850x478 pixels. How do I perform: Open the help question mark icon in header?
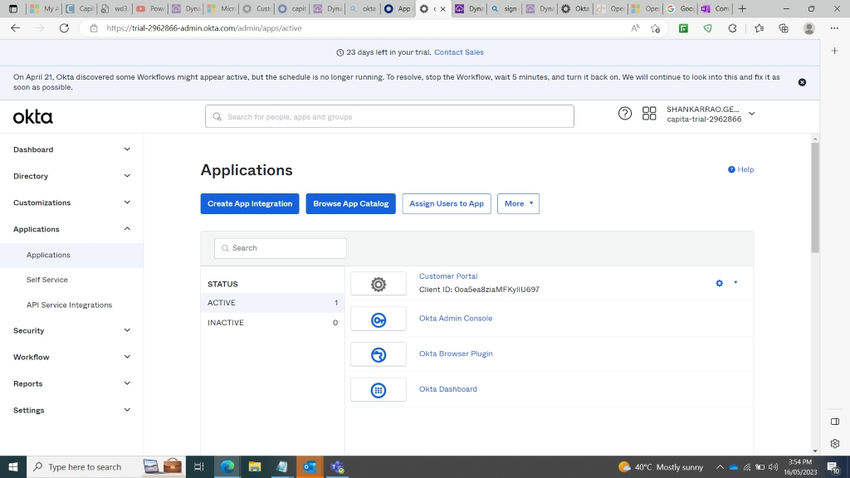click(624, 113)
